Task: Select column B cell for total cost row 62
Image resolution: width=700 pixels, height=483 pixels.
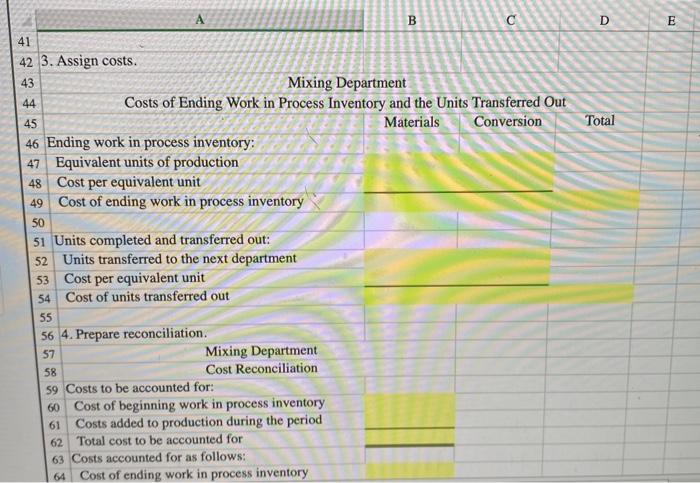Action: (410, 437)
